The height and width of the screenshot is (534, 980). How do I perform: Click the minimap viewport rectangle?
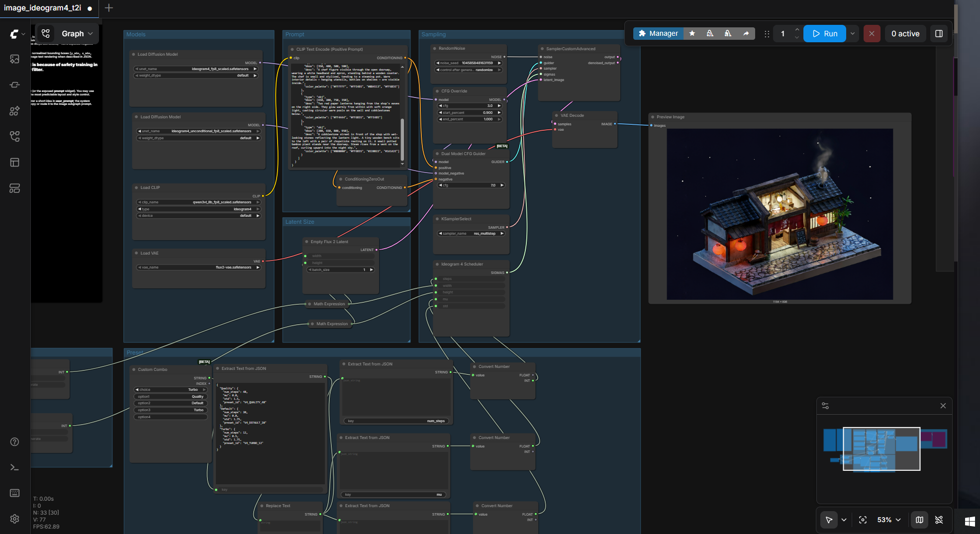pos(882,448)
